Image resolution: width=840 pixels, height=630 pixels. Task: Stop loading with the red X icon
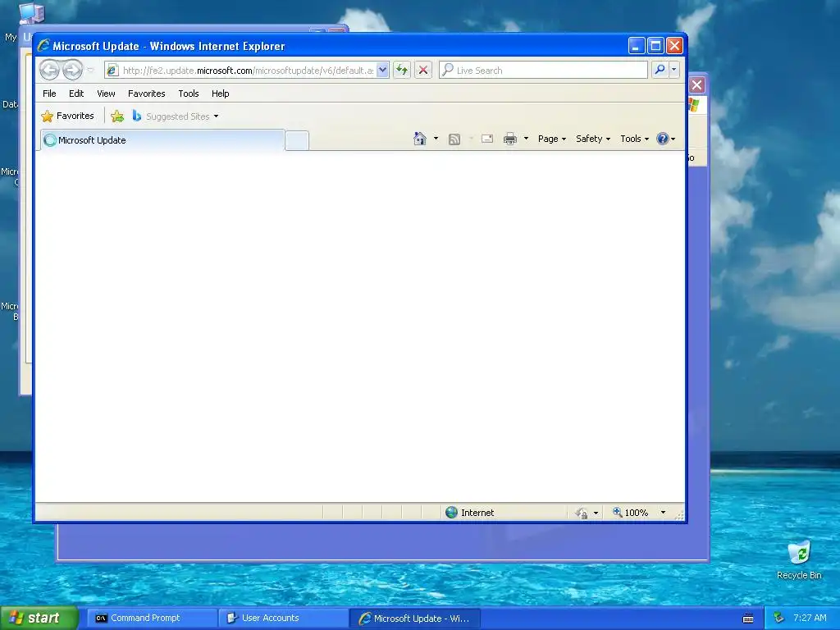tap(423, 71)
